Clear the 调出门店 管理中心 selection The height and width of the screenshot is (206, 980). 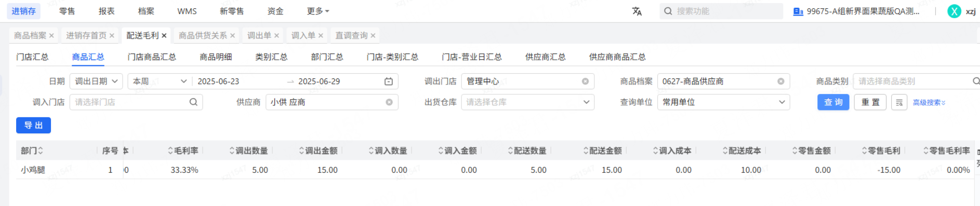tap(585, 81)
